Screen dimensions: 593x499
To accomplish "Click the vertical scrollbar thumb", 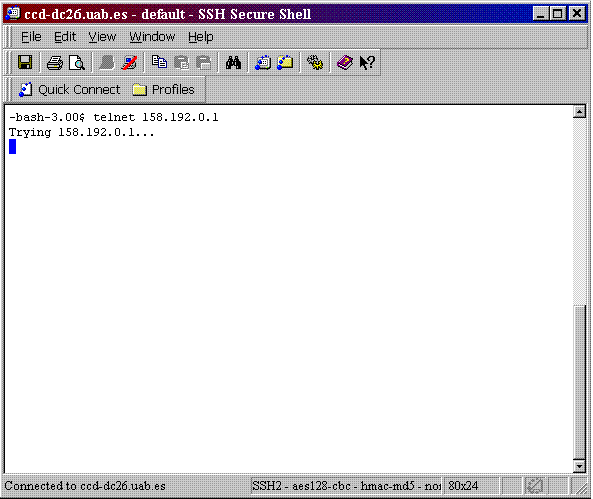I will pyautogui.click(x=579, y=382).
